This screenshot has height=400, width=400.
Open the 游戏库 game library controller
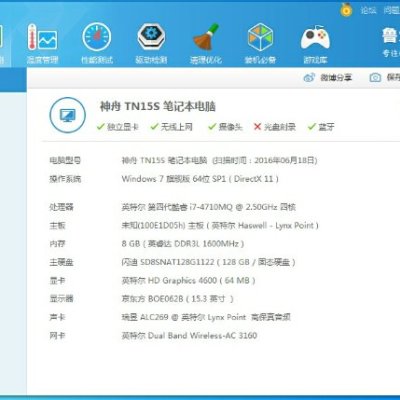[x=315, y=43]
